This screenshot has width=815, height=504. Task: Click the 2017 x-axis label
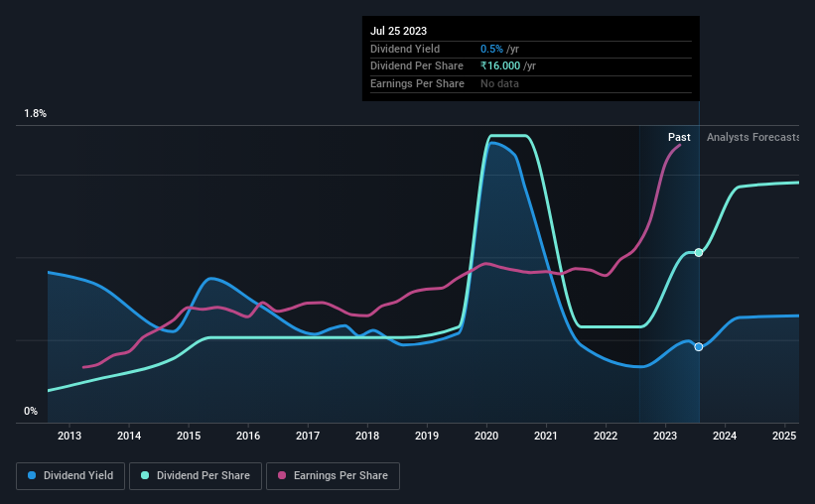(308, 436)
